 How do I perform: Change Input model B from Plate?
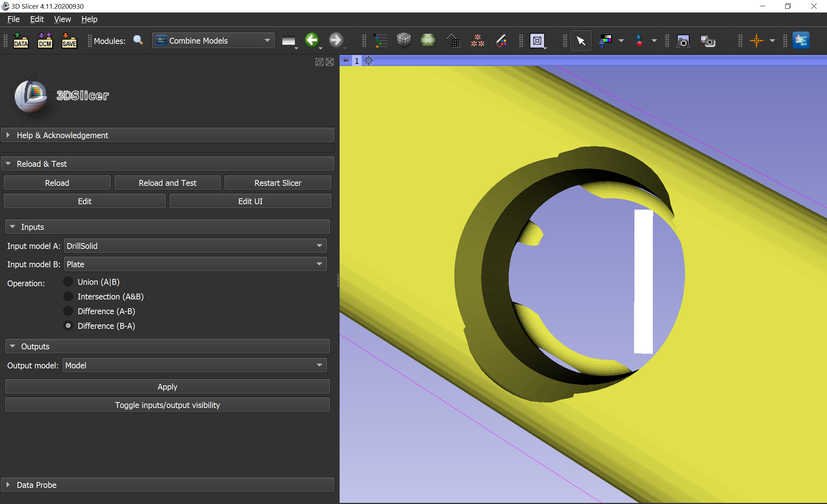pos(319,264)
